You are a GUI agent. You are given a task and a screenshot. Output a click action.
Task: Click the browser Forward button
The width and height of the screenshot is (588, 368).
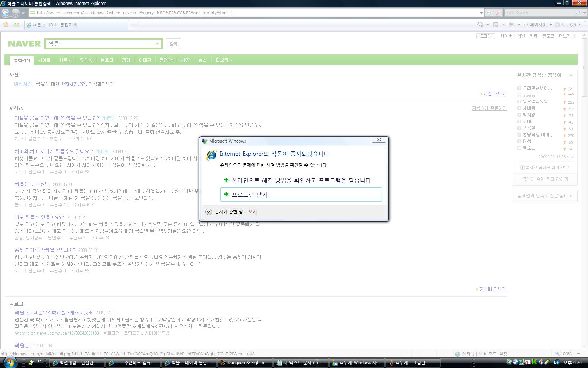pyautogui.click(x=15, y=13)
